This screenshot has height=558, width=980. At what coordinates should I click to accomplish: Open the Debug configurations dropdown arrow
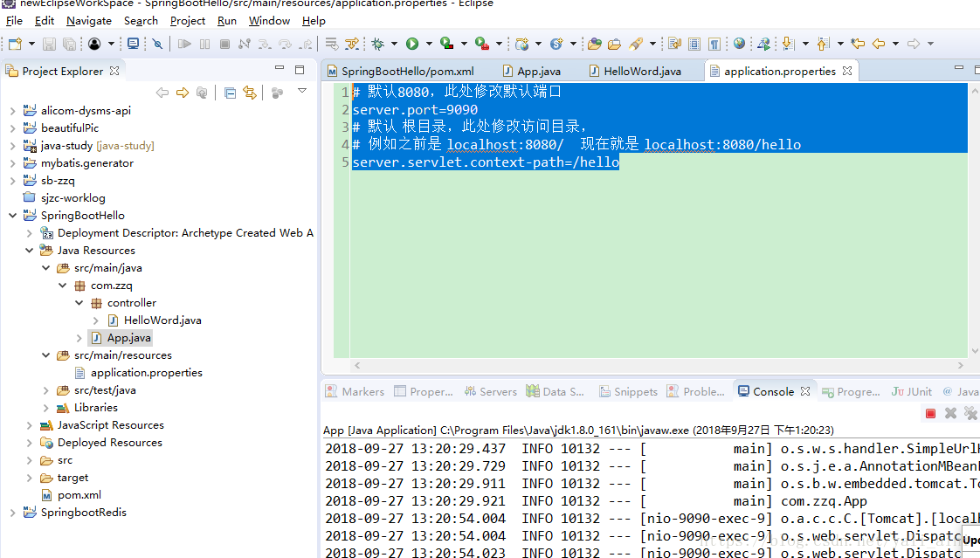click(395, 44)
